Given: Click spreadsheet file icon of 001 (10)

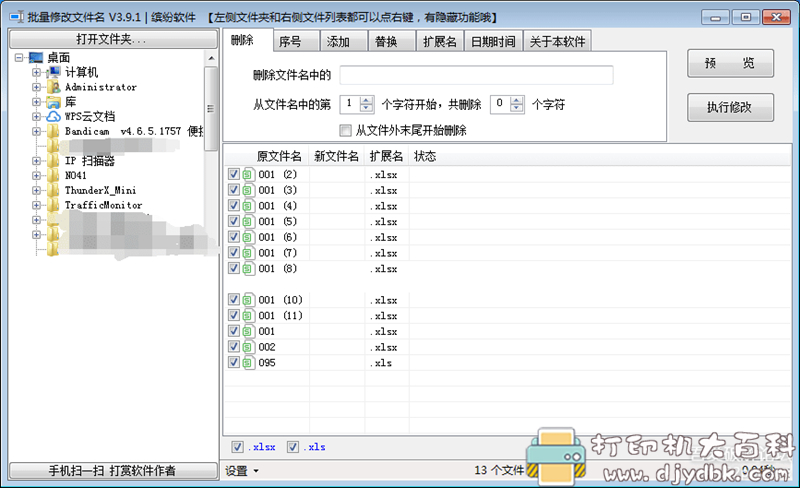Looking at the screenshot, I should [x=248, y=300].
